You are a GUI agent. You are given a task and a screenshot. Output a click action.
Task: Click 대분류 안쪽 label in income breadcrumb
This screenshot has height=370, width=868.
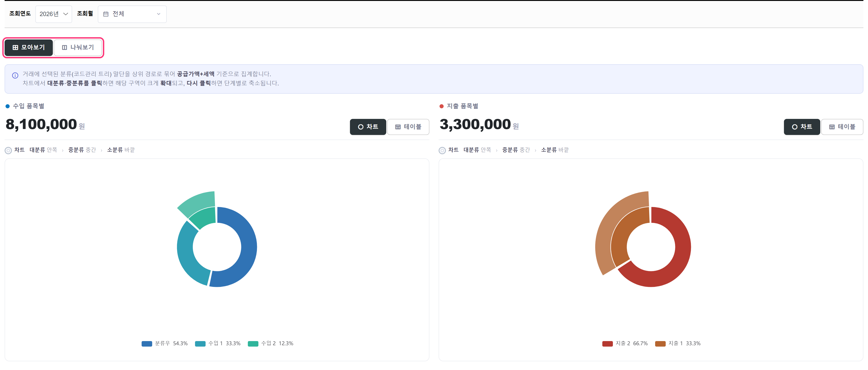click(x=43, y=150)
